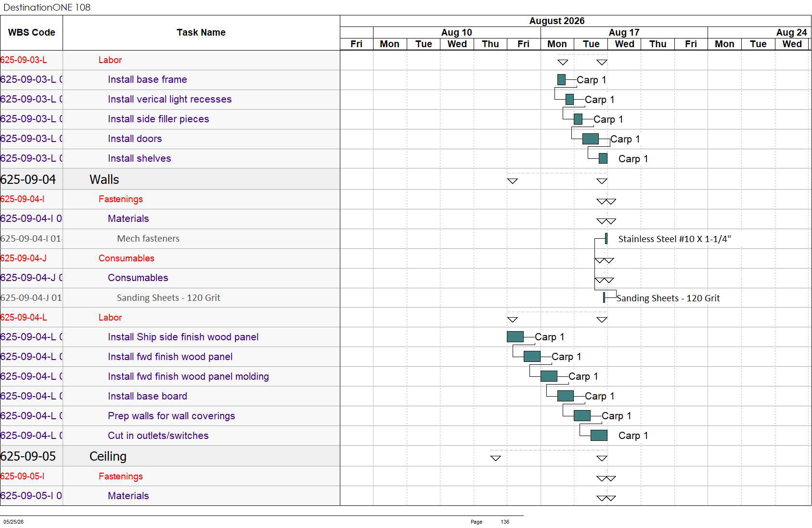Click the Ceiling summary start triangle marker
The height and width of the screenshot is (528, 812).
pyautogui.click(x=496, y=458)
